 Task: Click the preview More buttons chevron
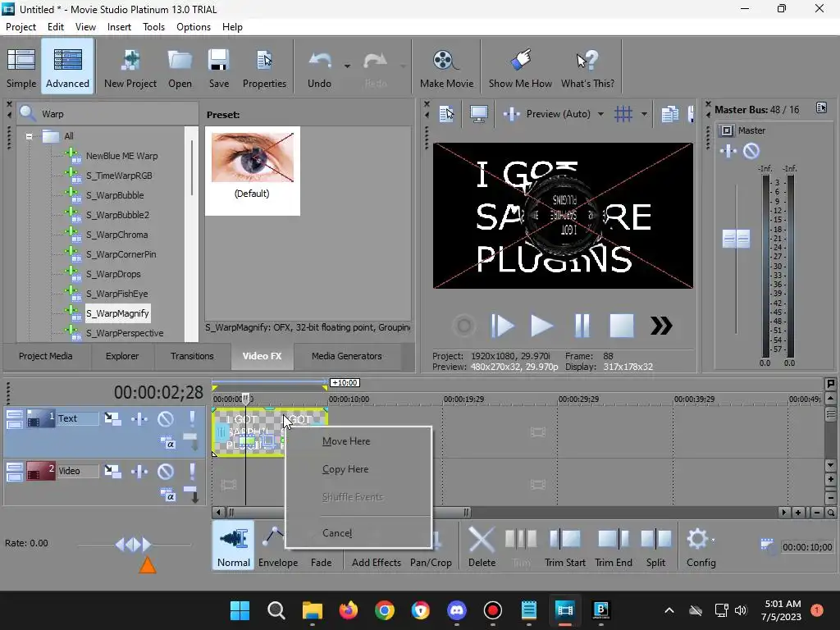(x=661, y=326)
